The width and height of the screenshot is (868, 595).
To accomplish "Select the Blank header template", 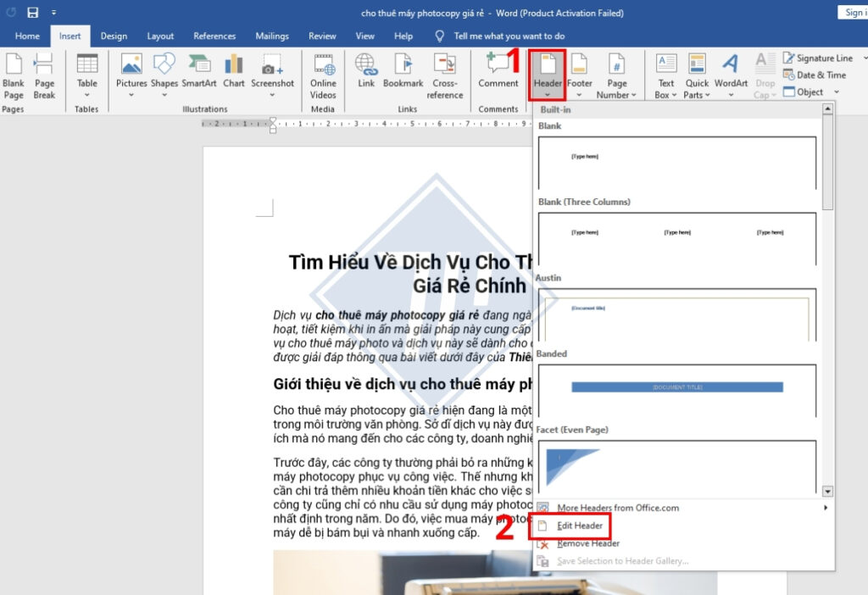I will 677,163.
